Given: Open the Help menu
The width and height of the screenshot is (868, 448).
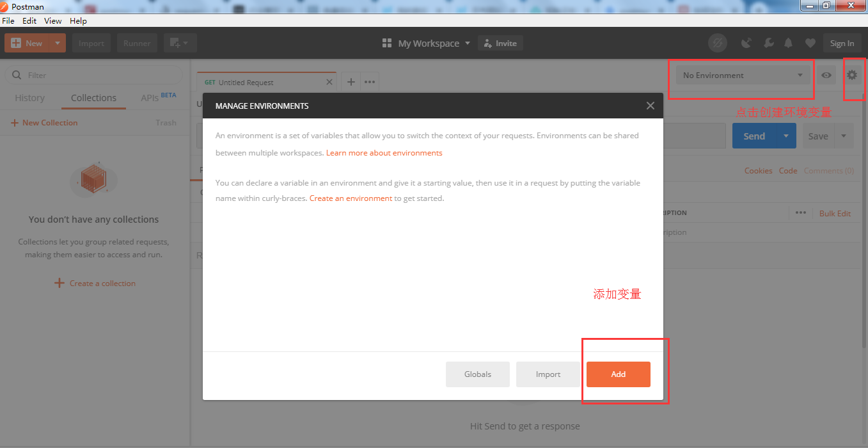Looking at the screenshot, I should point(78,20).
